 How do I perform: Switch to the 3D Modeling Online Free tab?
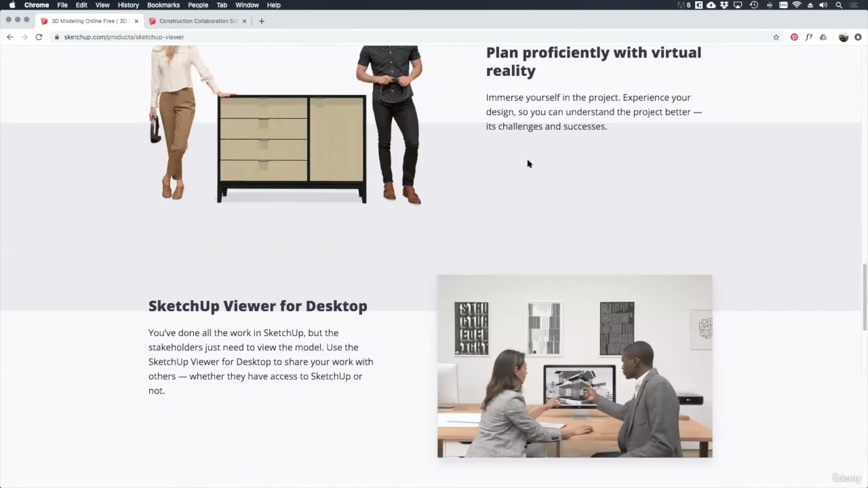88,21
